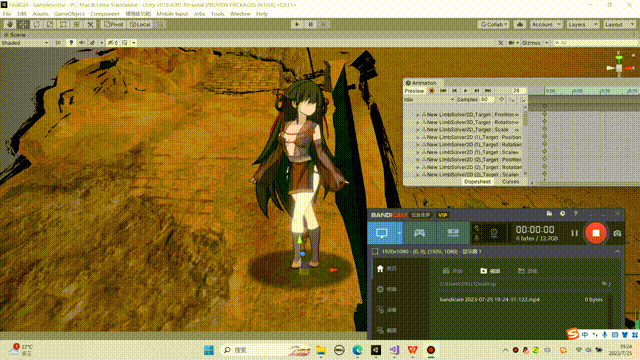Open the Layout dropdown

pos(619,24)
